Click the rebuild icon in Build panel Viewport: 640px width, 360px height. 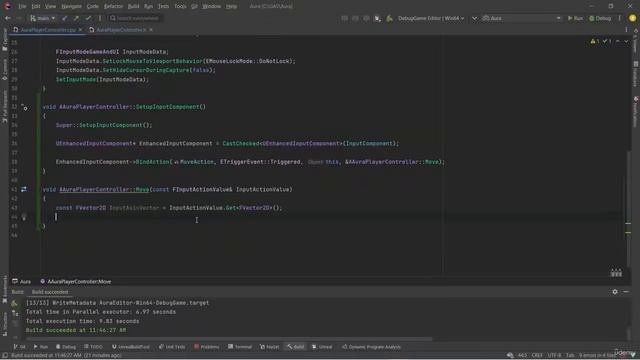(x=15, y=303)
